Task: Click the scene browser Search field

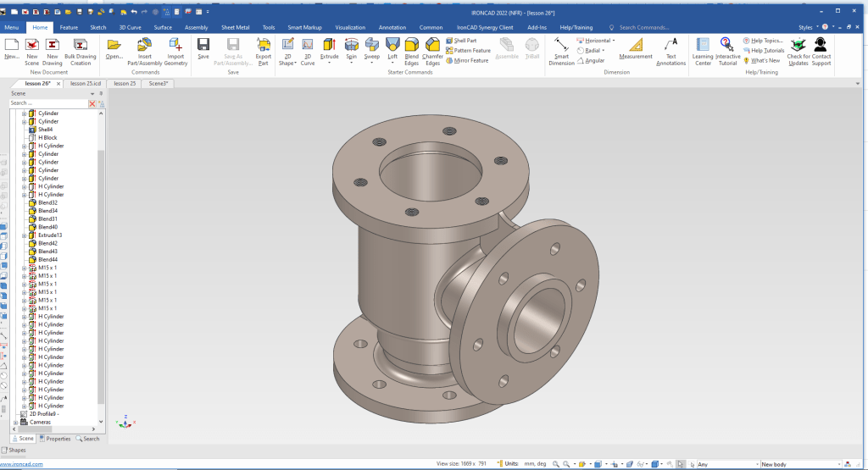Action: click(x=47, y=103)
